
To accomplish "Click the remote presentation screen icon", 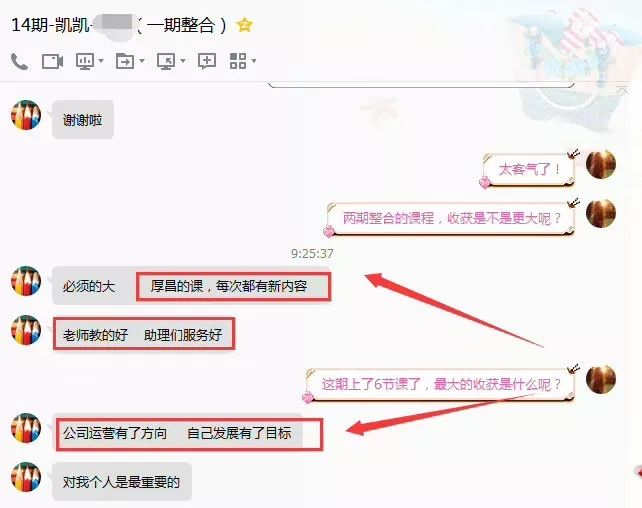I will pyautogui.click(x=85, y=61).
